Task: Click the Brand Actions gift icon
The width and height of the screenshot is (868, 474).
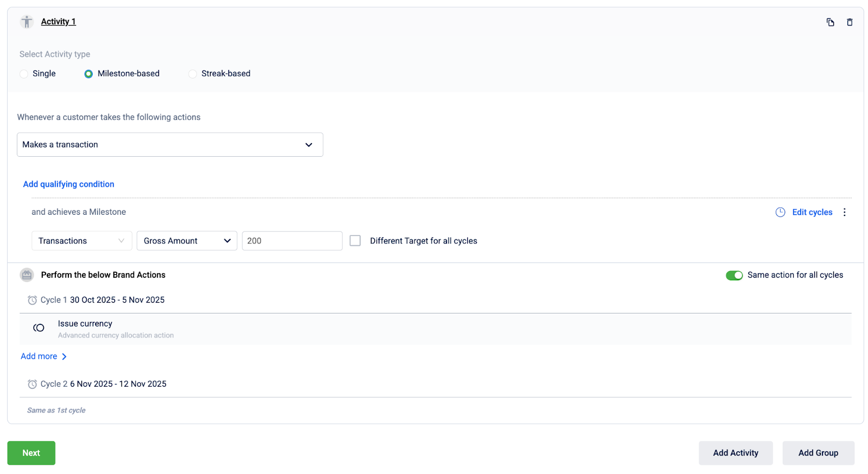Action: click(x=27, y=275)
